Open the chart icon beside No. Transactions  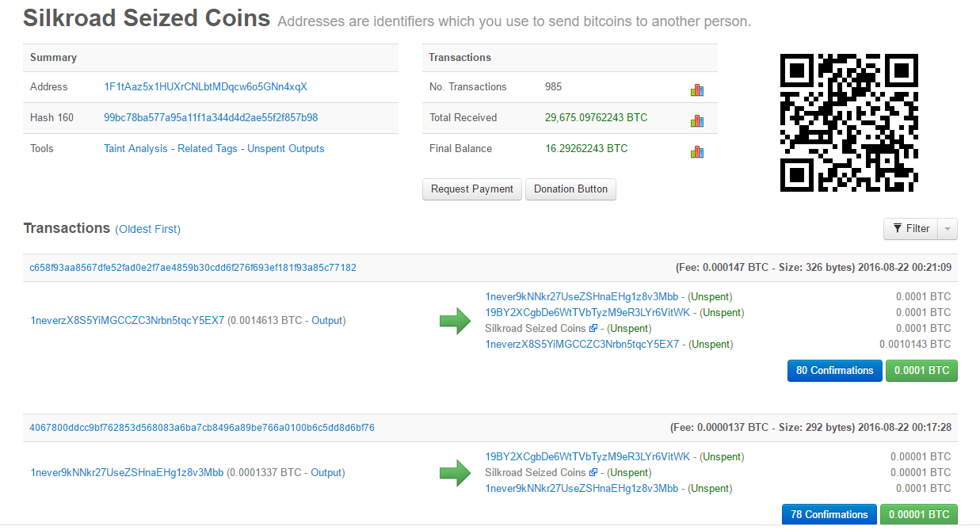697,89
